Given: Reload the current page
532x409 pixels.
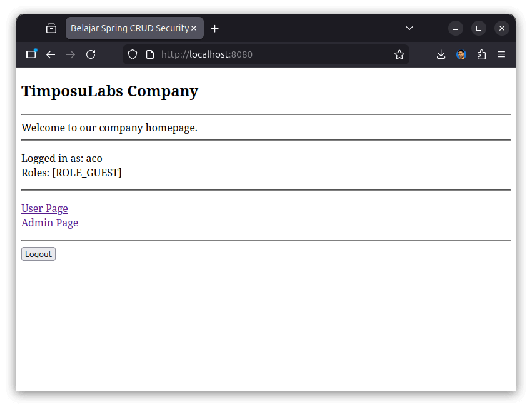Looking at the screenshot, I should [91, 54].
